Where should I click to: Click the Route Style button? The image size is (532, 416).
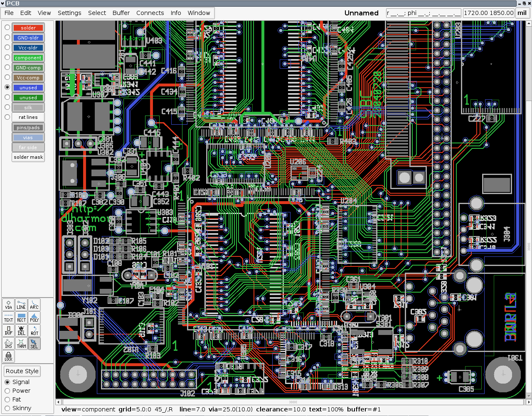click(x=22, y=371)
